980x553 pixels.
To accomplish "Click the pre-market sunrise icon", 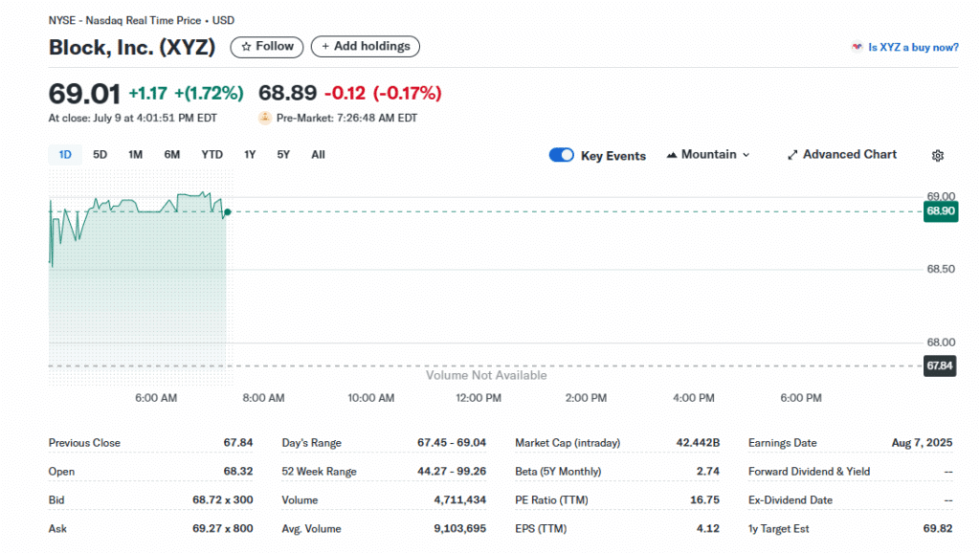I will (x=265, y=118).
